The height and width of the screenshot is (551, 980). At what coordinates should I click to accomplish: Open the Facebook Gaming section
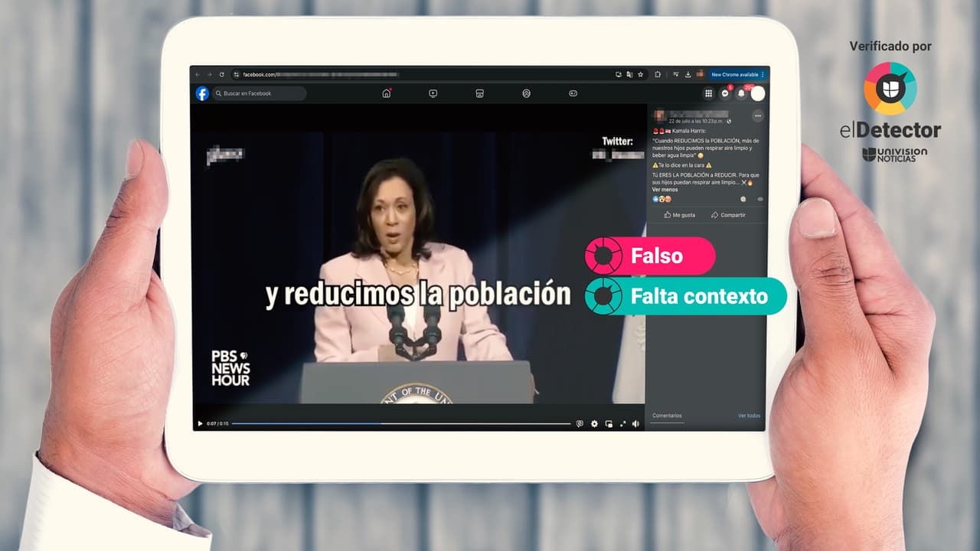click(x=573, y=93)
